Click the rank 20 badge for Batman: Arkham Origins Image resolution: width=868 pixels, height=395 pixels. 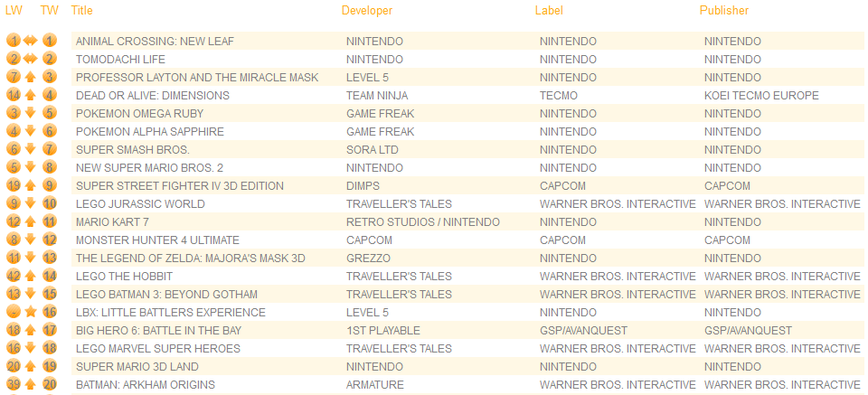[50, 384]
